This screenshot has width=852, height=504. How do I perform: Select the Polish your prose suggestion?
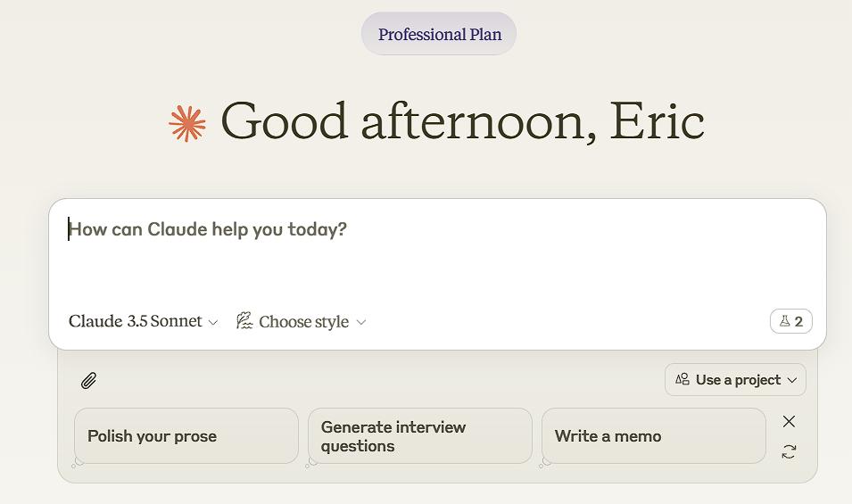pos(186,436)
